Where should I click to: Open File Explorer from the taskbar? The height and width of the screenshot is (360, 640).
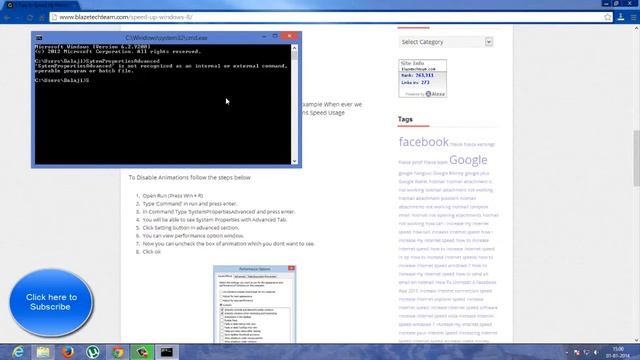click(x=43, y=352)
